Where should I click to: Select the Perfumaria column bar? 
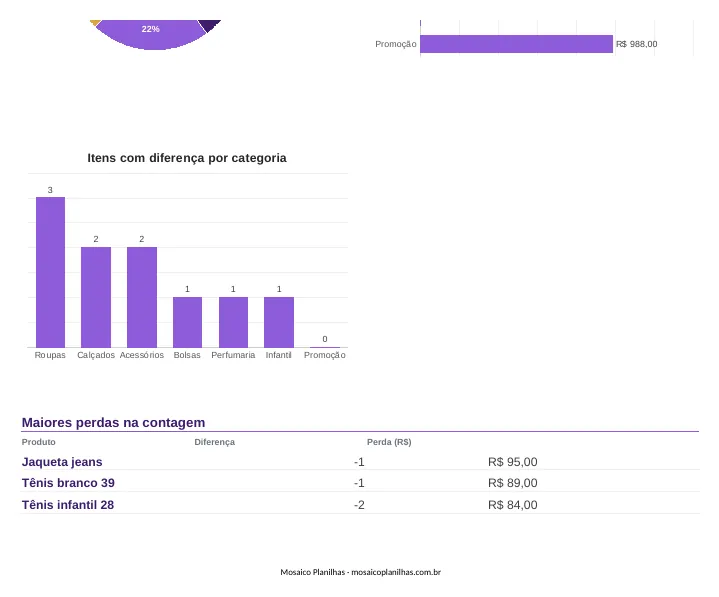coord(233,322)
